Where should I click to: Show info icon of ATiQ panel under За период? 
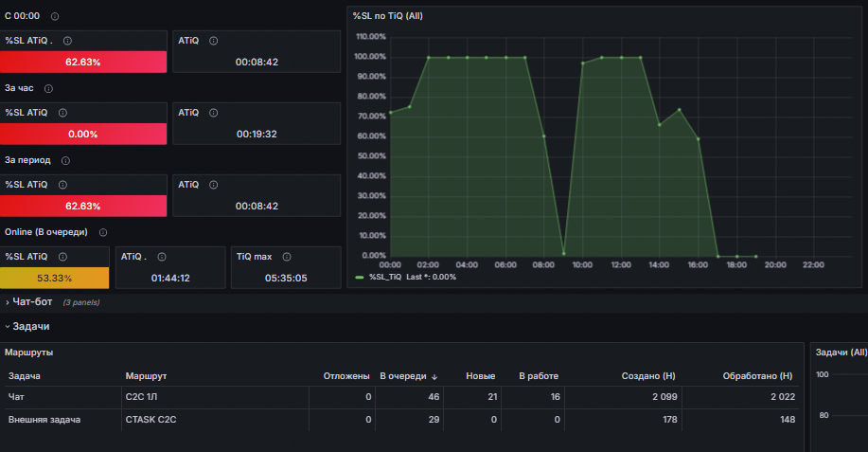[x=214, y=185]
